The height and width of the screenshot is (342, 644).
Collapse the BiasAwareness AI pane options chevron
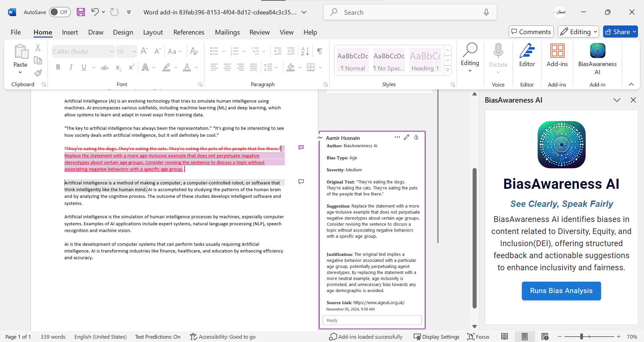point(616,100)
